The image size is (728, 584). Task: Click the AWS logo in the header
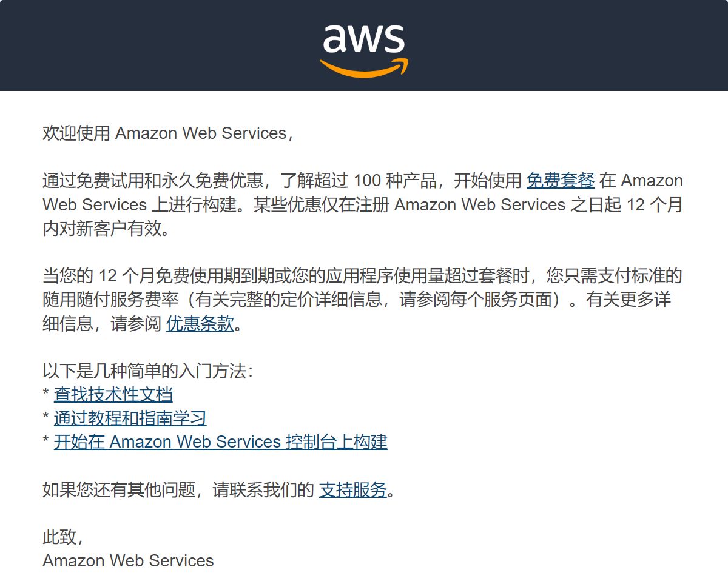coord(363,41)
